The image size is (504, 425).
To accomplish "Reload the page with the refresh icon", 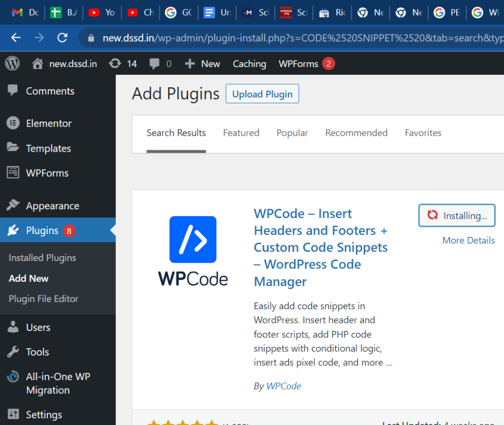I will (63, 38).
